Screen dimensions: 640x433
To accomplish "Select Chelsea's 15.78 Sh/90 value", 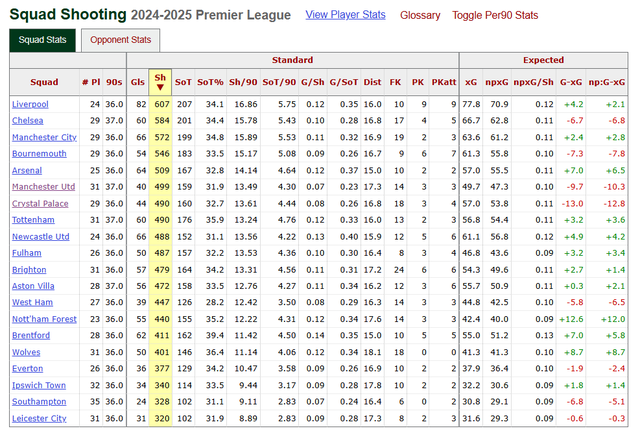I will [243, 121].
